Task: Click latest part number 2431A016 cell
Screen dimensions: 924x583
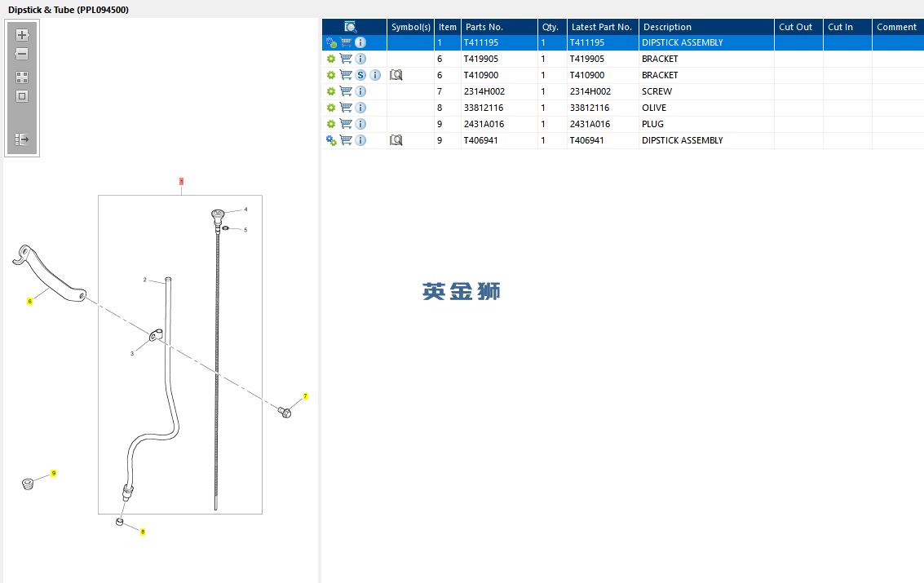Action: (x=602, y=124)
